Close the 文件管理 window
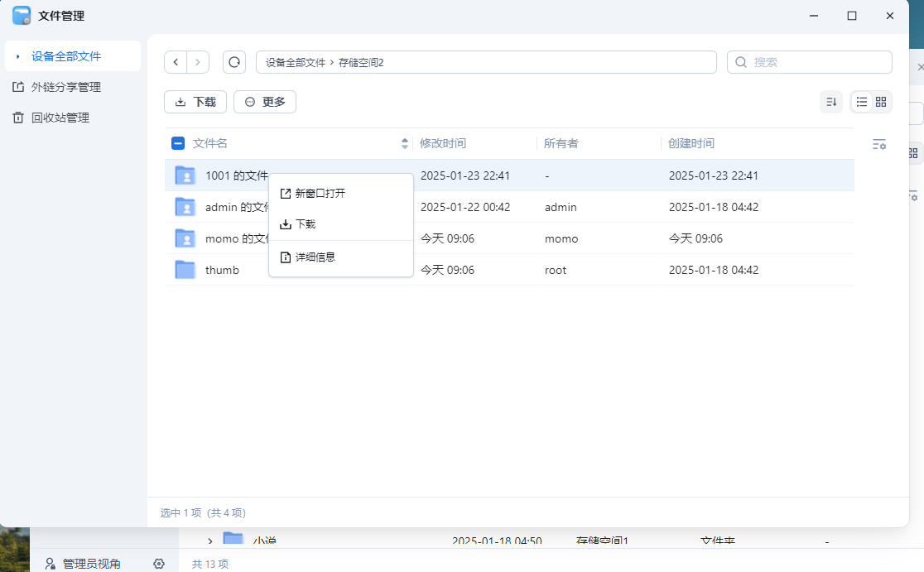 [x=890, y=16]
